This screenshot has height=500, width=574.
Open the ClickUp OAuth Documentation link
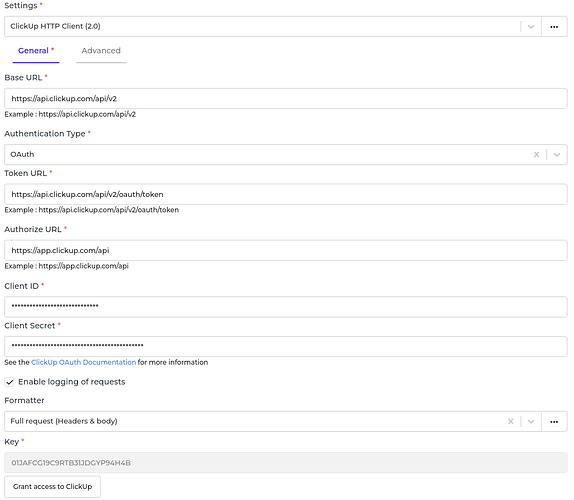coord(83,362)
